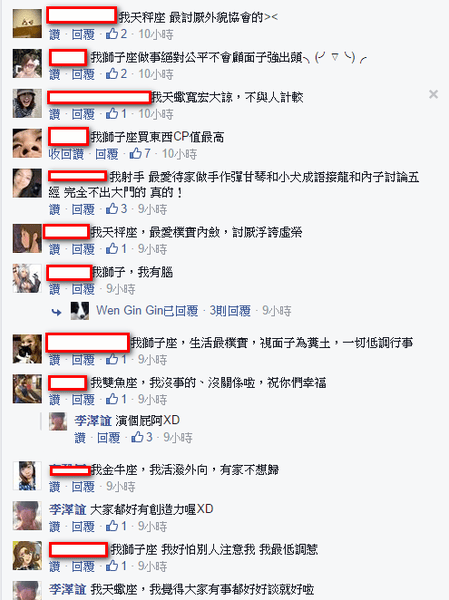449x600 pixels.
Task: Unlike the 獅子座買東西CP值最高 comment via 收回讚
Action: point(66,154)
